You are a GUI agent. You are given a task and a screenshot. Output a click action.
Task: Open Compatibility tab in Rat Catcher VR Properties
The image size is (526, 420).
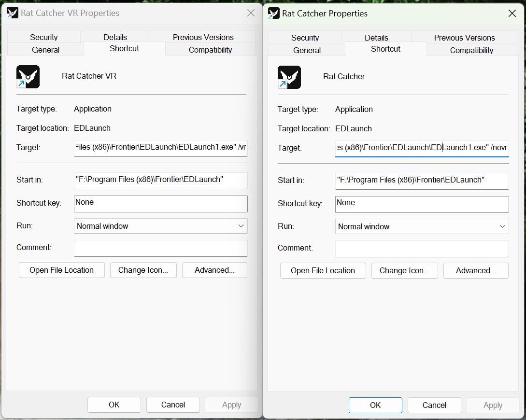[x=210, y=50]
